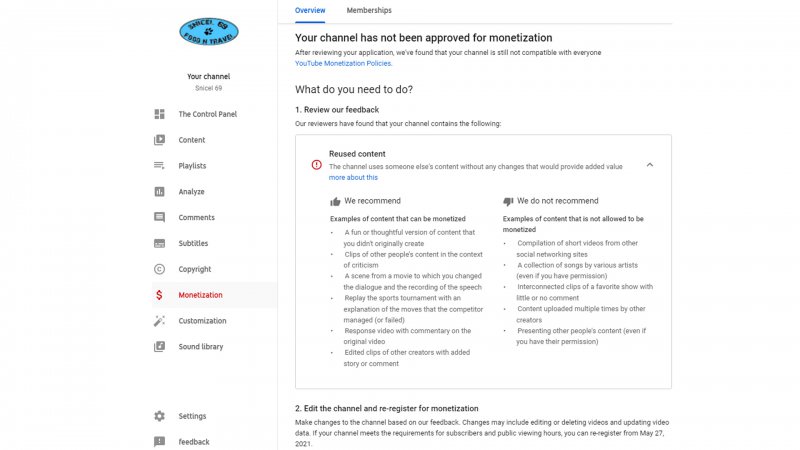Click the Customization magic wand icon

159,321
